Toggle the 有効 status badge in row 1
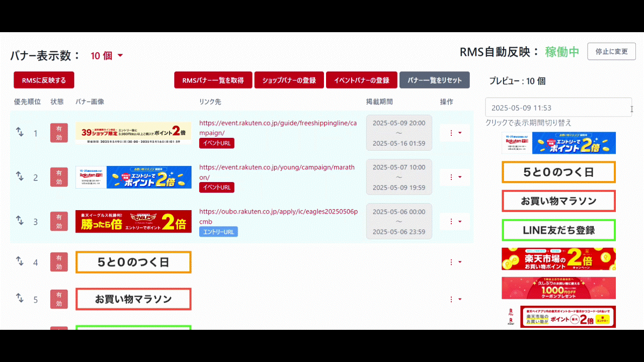 pos(59,133)
